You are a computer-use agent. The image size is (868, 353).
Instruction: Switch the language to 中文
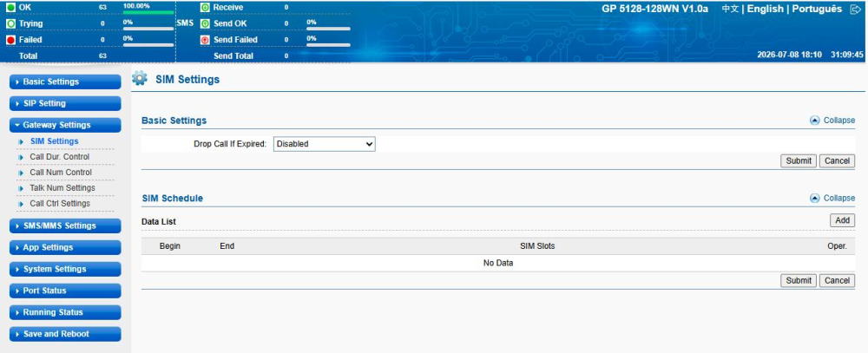click(x=730, y=10)
